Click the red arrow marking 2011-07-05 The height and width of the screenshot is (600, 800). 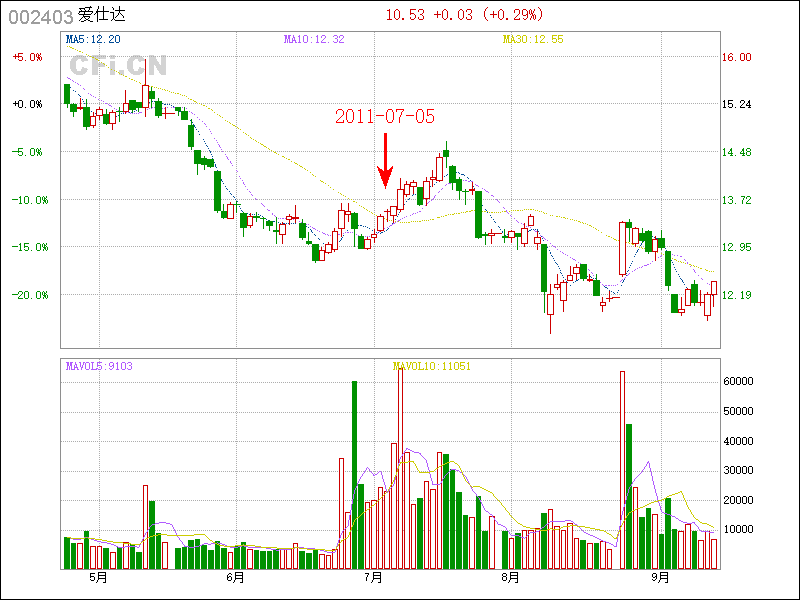385,160
